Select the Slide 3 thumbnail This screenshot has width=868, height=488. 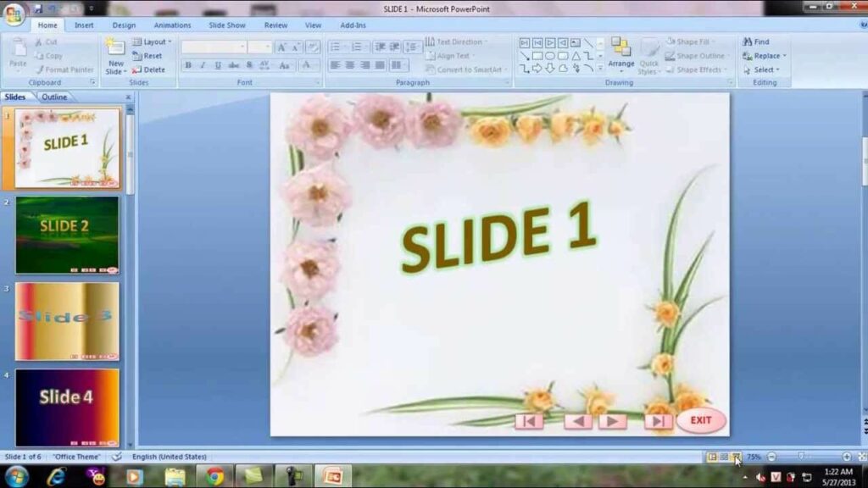[x=67, y=321]
